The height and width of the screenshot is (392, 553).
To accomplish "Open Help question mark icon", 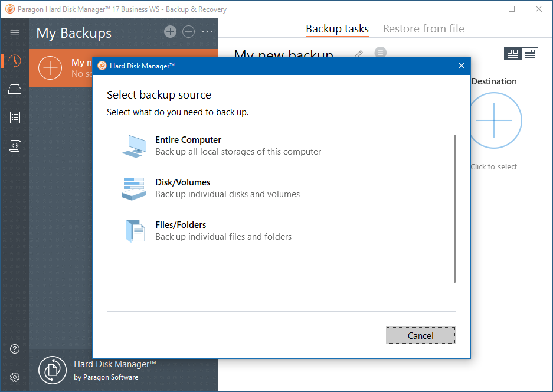I will 15,349.
